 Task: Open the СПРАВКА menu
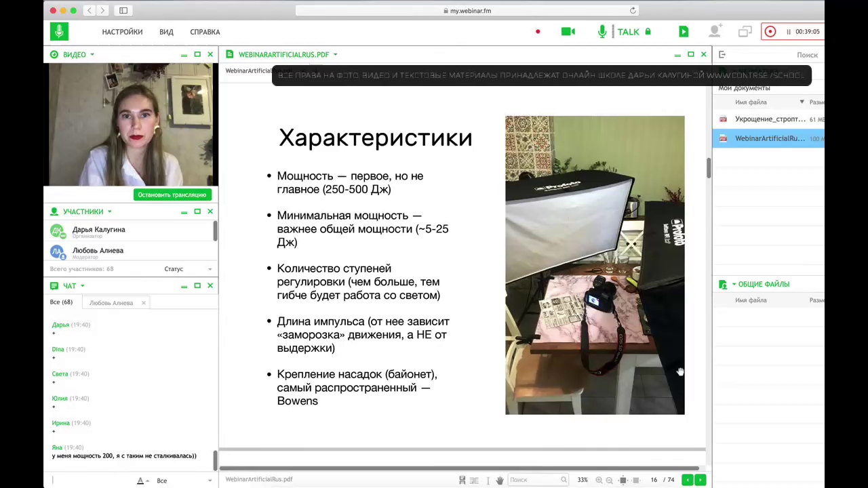click(205, 32)
